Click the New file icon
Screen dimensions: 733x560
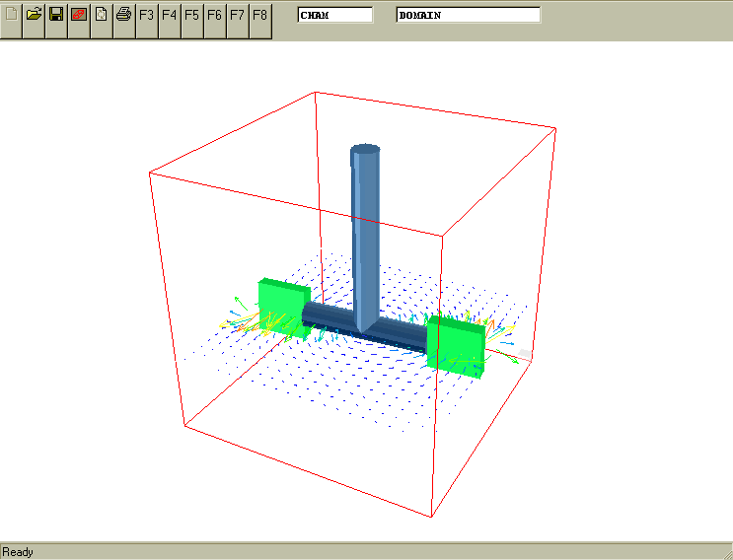[11, 15]
